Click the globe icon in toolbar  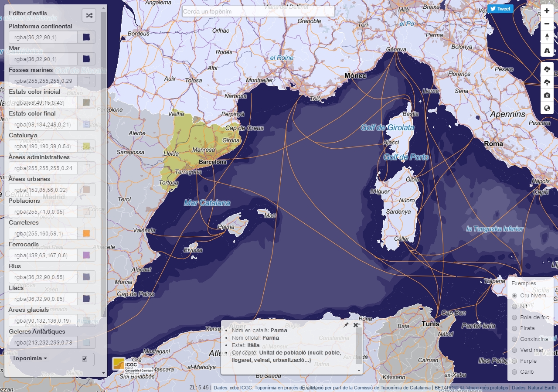coord(547,108)
